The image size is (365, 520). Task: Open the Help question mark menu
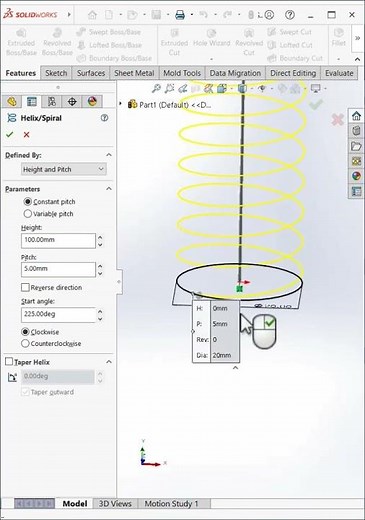[290, 15]
